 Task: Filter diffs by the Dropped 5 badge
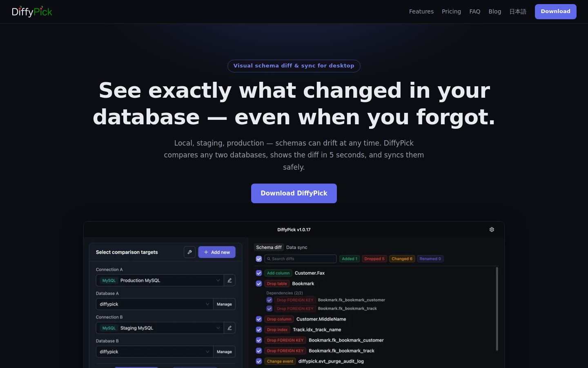tap(374, 259)
